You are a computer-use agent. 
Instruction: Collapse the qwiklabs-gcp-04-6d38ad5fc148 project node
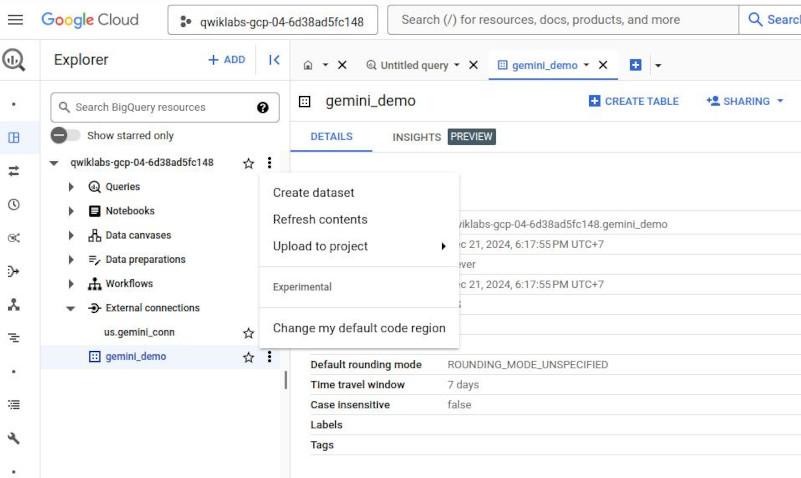[54, 163]
